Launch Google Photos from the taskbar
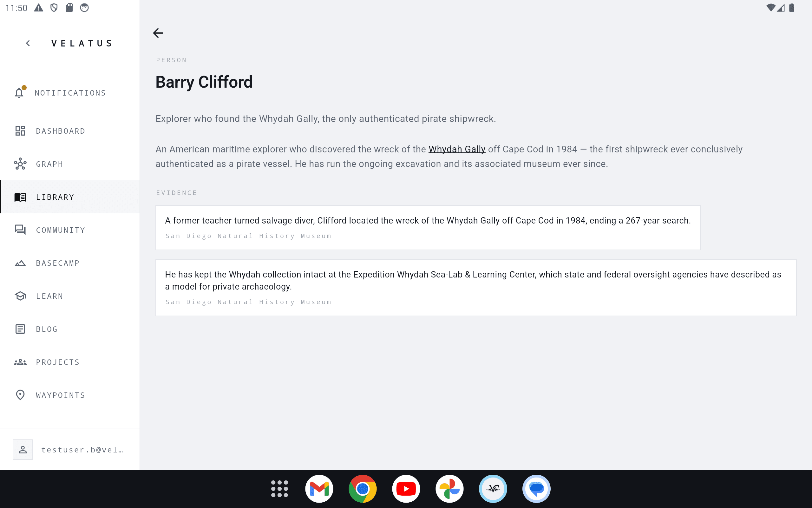The image size is (812, 508). [450, 489]
